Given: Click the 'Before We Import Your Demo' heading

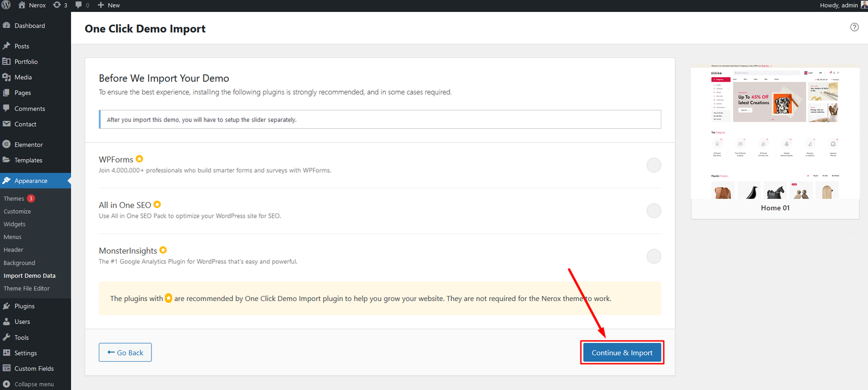Looking at the screenshot, I should [x=164, y=78].
